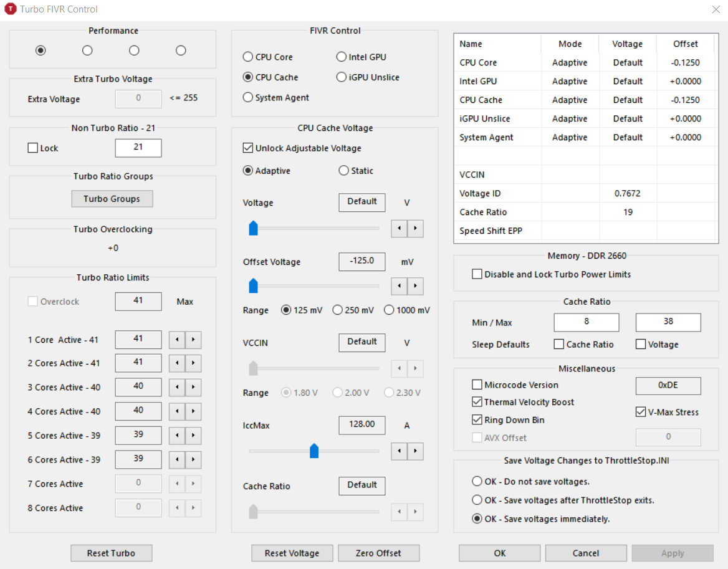The height and width of the screenshot is (569, 728).
Task: Open the Turbo Groups button
Action: [112, 199]
